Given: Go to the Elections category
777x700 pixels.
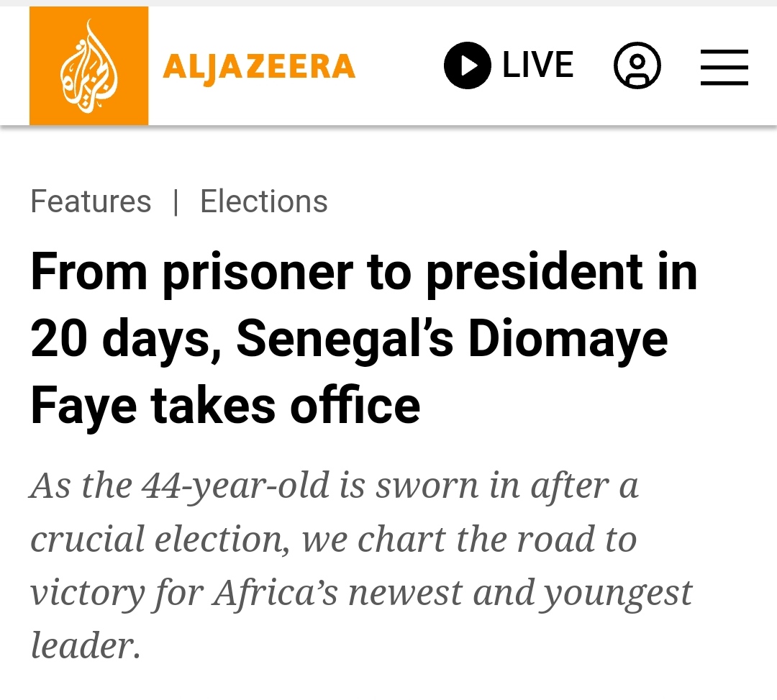Looking at the screenshot, I should [263, 201].
